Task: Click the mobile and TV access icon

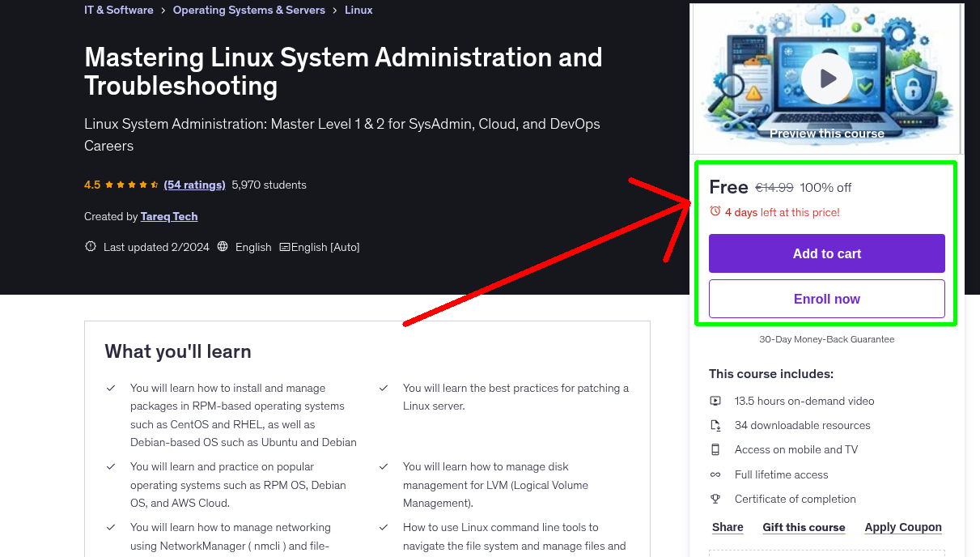Action: [x=715, y=449]
